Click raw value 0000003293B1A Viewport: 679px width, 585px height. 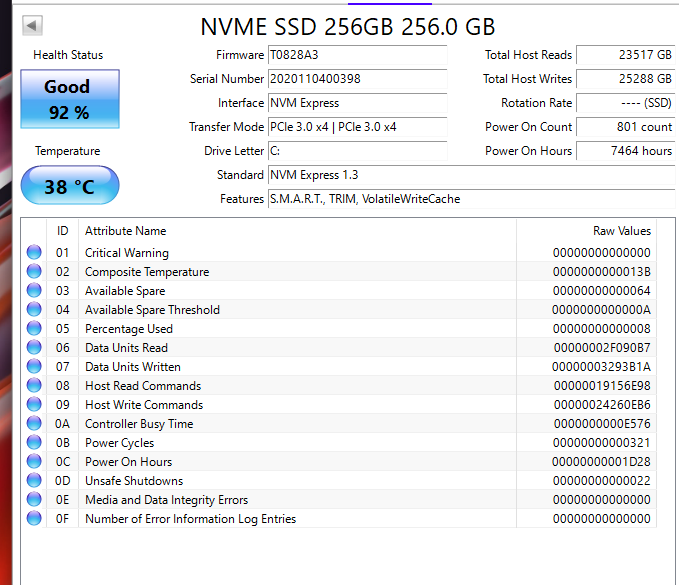pos(601,367)
